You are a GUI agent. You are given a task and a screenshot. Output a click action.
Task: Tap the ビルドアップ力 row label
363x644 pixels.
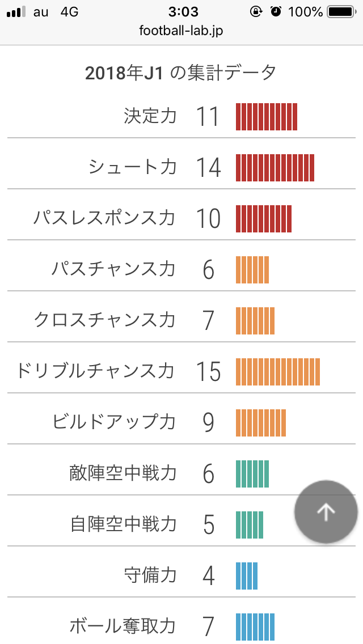[114, 422]
